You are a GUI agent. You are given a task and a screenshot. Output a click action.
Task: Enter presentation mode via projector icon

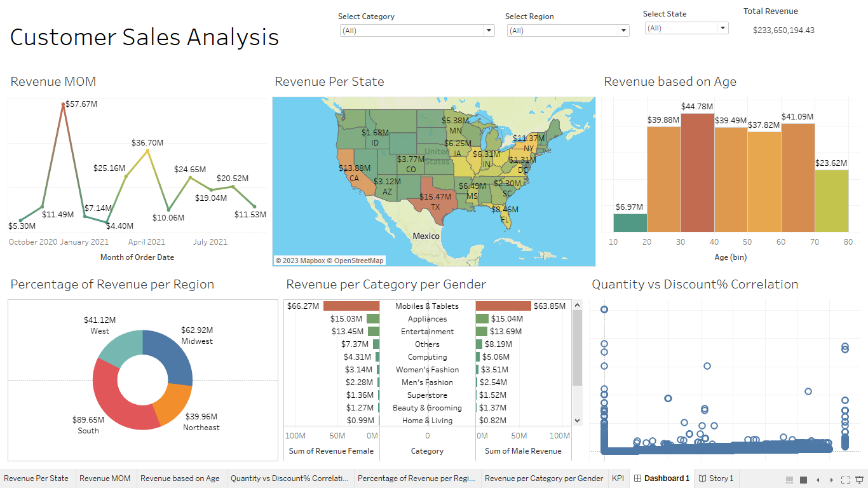click(859, 480)
